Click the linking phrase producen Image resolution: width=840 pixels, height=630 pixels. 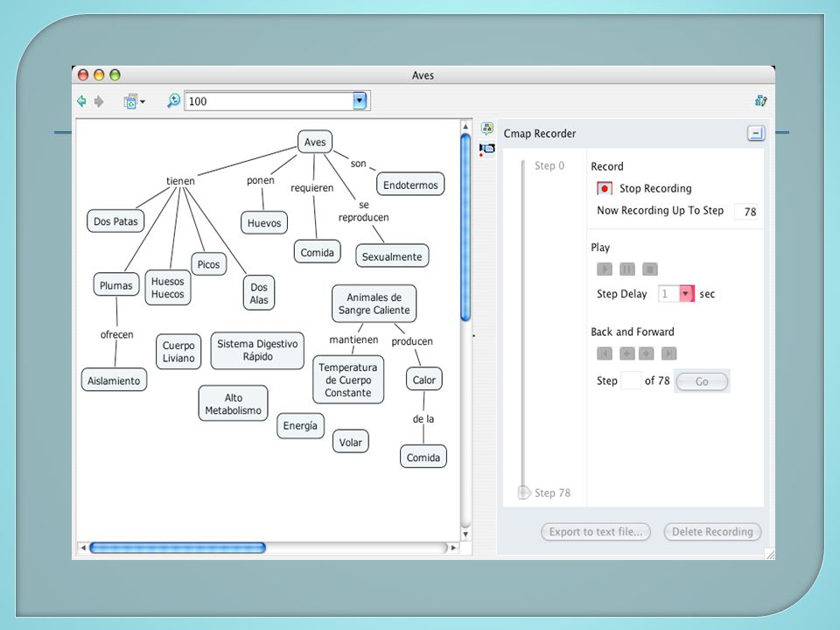(412, 341)
